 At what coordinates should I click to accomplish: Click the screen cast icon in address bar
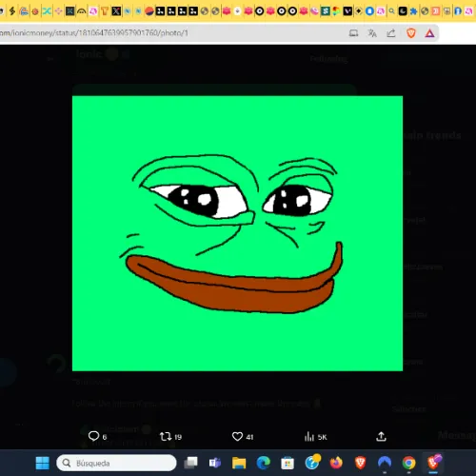pos(353,33)
